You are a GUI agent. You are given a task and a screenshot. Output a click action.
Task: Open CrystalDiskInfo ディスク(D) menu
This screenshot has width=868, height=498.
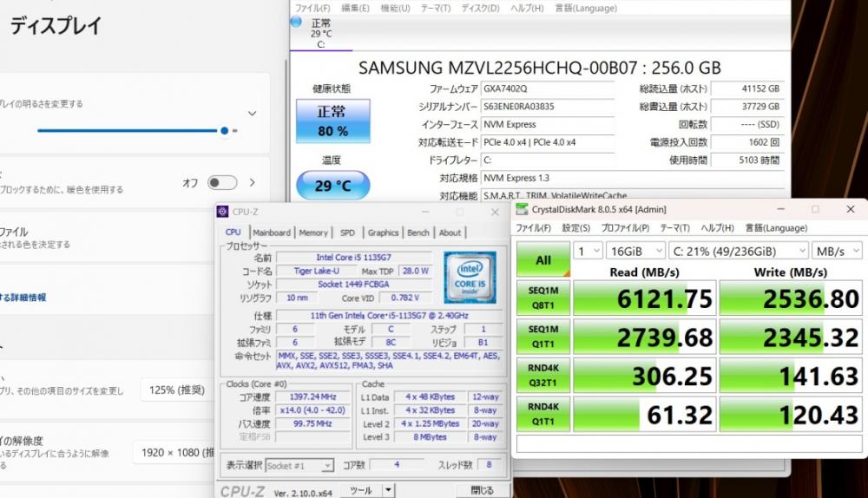pos(481,8)
